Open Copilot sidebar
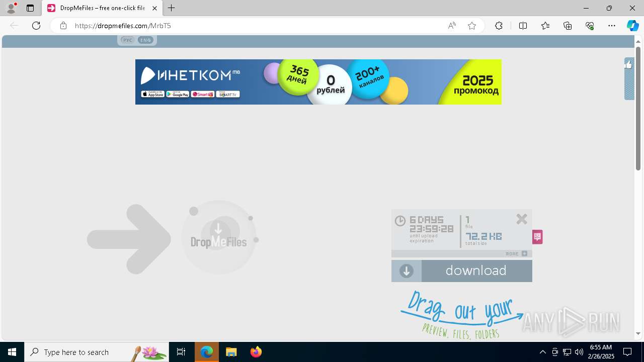Screen dimensions: 644x362 point(632,26)
